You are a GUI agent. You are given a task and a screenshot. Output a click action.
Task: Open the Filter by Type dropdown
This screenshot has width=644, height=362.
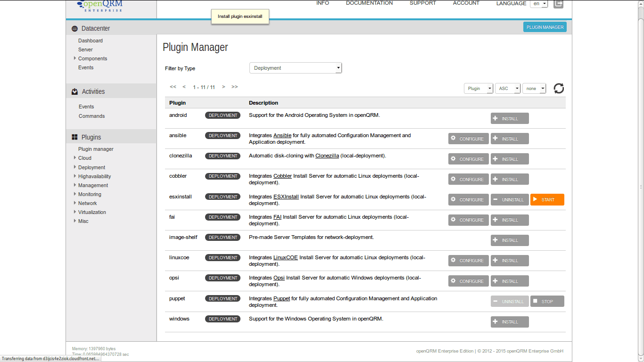(296, 68)
